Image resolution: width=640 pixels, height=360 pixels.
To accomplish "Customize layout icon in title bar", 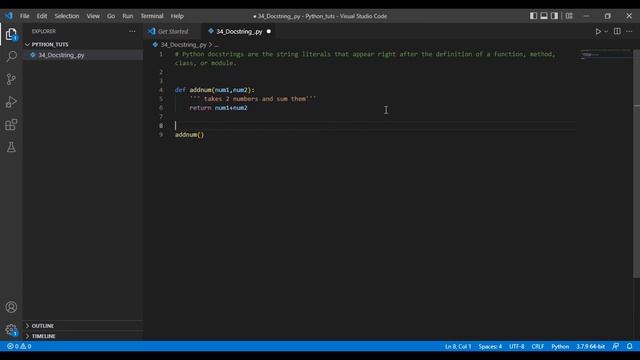I will (569, 16).
